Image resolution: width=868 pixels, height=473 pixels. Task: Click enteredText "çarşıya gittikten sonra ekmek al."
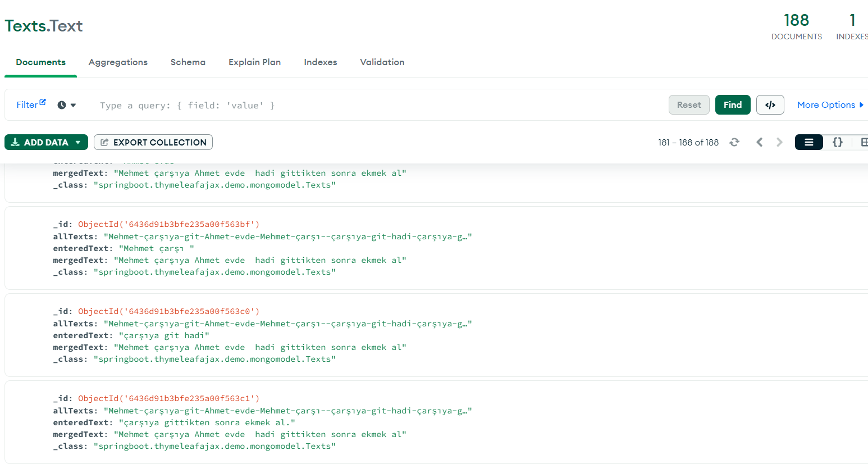[x=207, y=422]
